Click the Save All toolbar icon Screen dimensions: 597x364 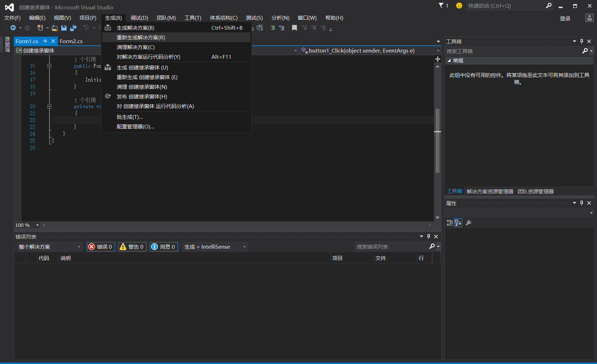73,28
